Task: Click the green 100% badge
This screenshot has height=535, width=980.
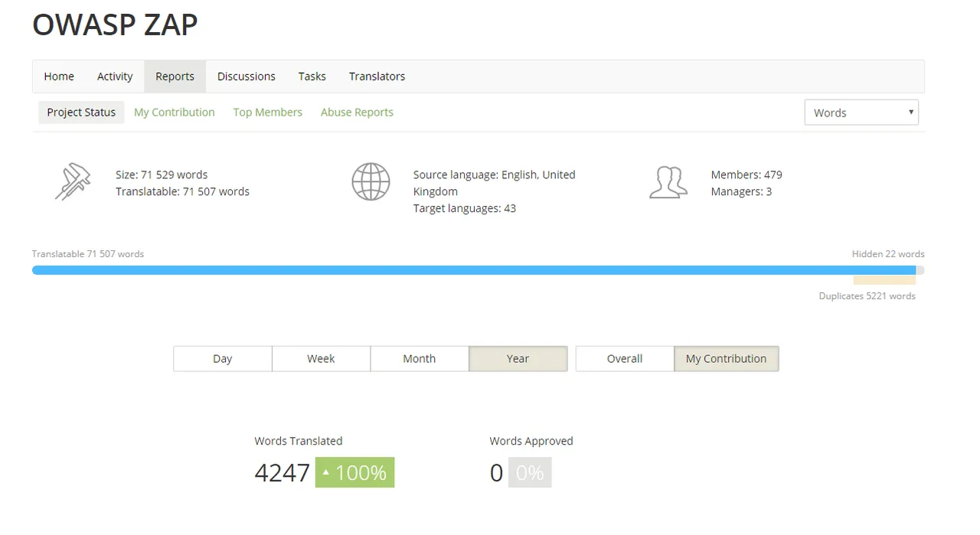Action: point(355,472)
